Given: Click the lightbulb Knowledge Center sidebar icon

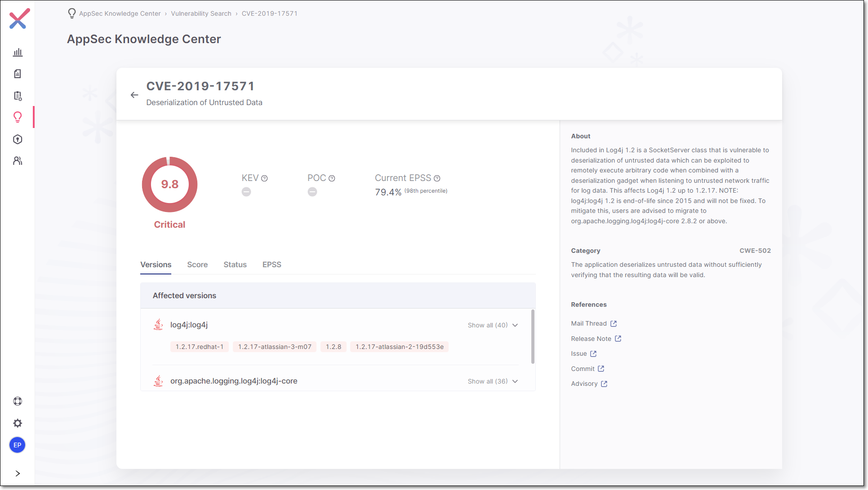Looking at the screenshot, I should click(18, 117).
